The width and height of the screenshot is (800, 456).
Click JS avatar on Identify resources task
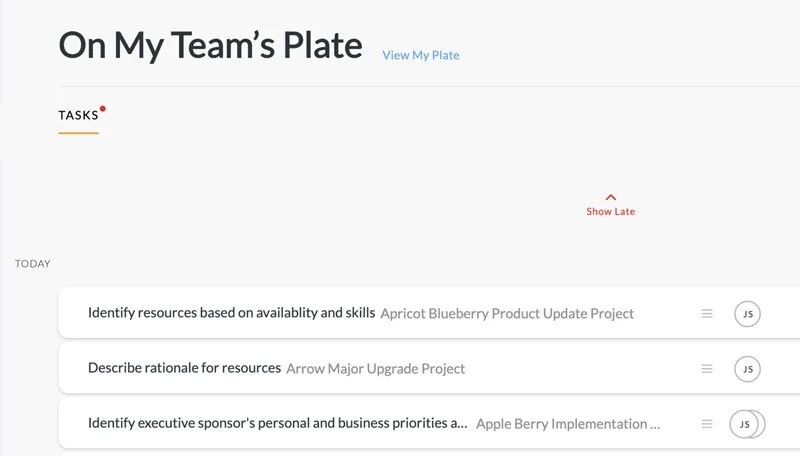tap(747, 314)
